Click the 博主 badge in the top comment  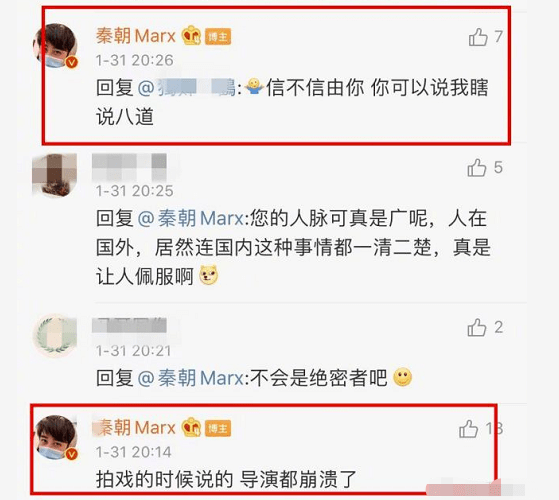(x=218, y=37)
